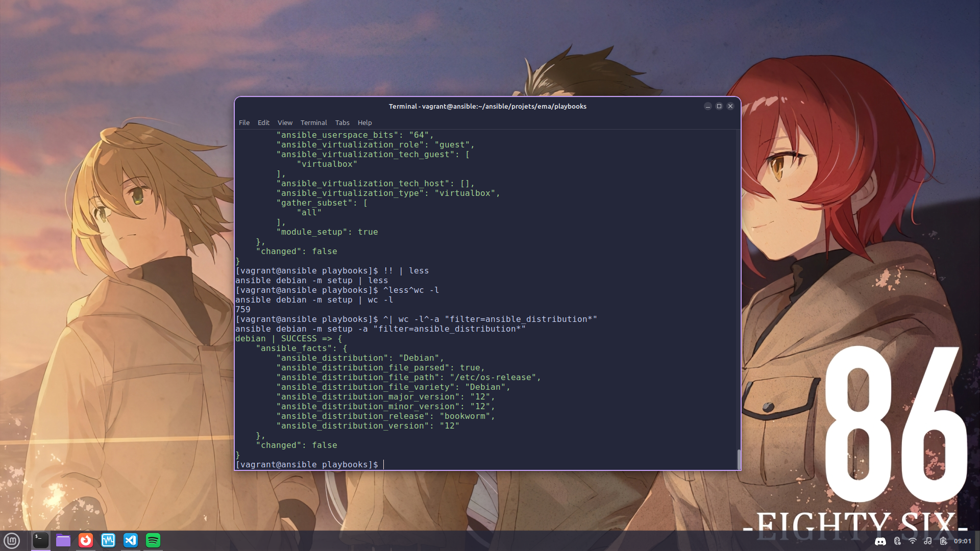Open the purple Files folder icon

point(63,540)
